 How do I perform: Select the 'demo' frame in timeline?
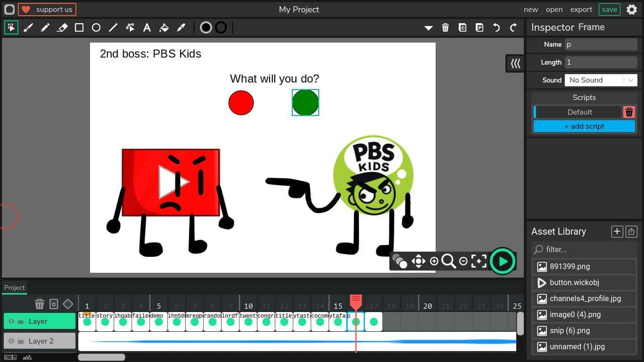(158, 321)
